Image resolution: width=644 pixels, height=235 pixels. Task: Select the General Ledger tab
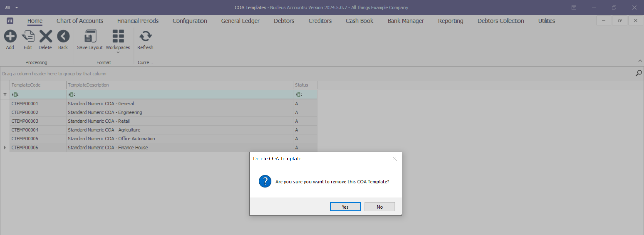(x=240, y=21)
